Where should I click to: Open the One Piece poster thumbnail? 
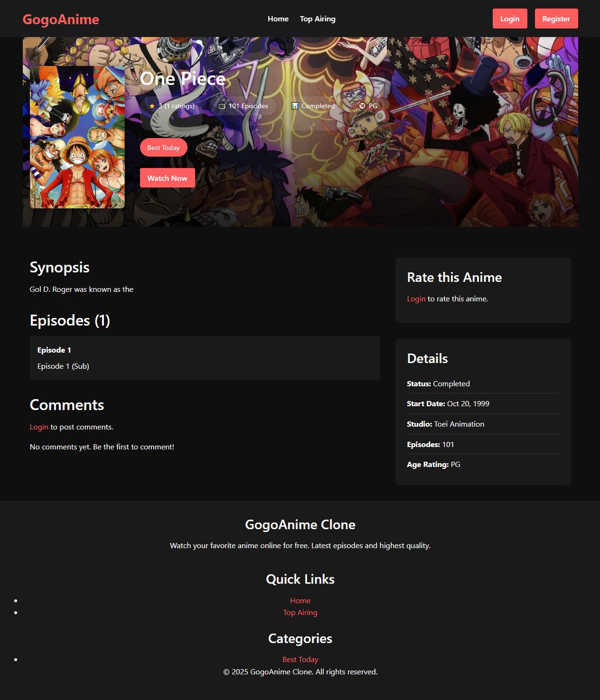77,137
